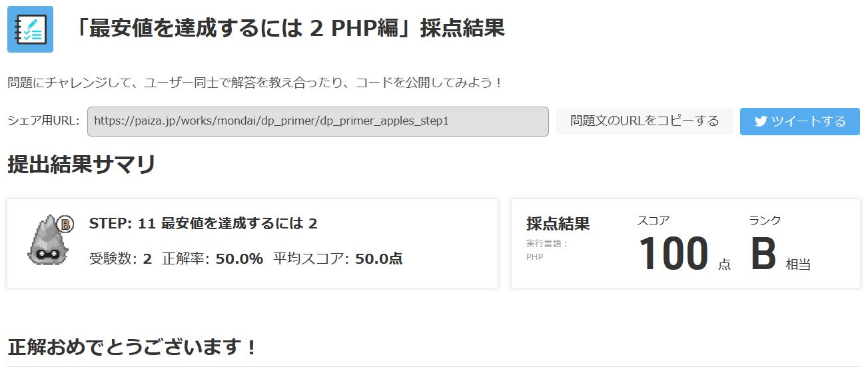Click the 正解おめでとうございます heading
Viewport: 868px width, 375px height.
(x=132, y=347)
